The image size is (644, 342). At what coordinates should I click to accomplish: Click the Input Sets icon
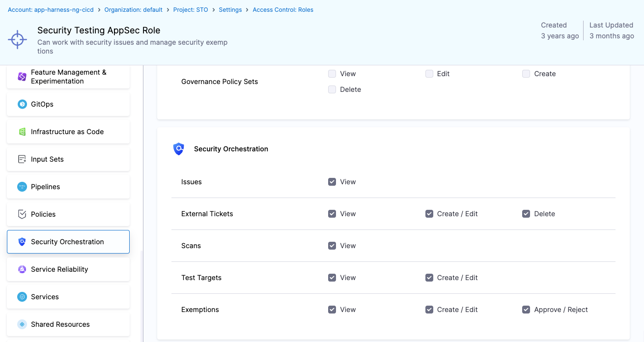coord(22,159)
